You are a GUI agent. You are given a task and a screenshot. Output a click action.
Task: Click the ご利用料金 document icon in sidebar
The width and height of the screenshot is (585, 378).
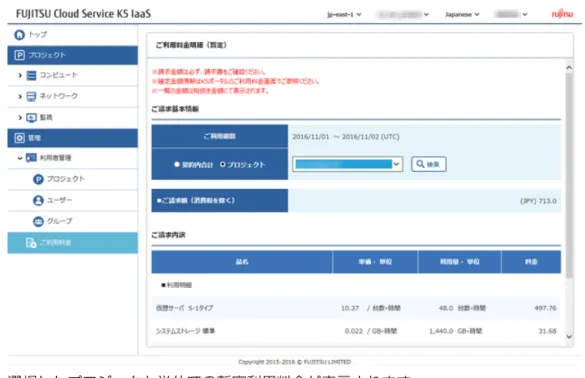[31, 243]
